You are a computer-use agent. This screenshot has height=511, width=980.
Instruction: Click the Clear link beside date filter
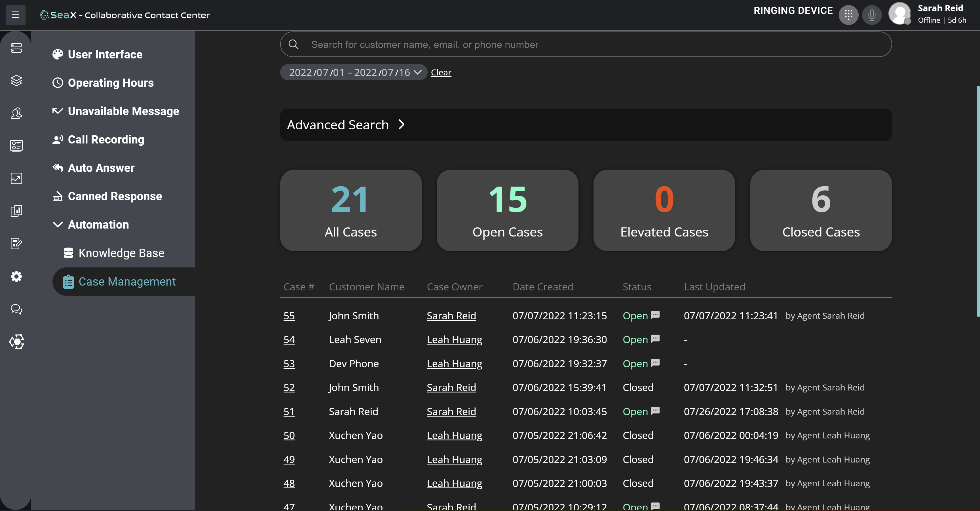pos(441,72)
